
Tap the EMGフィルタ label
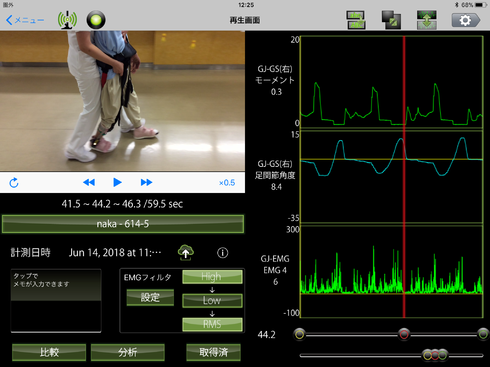[x=147, y=277]
